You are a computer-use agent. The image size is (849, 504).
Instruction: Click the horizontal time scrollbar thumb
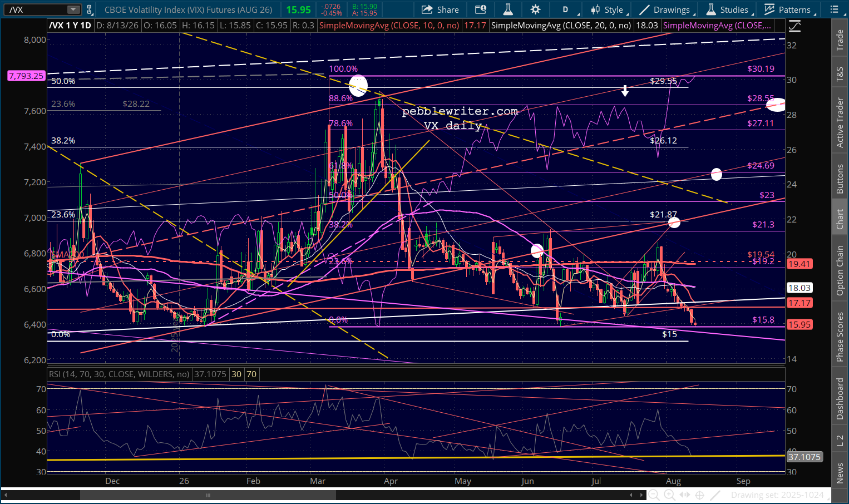[208, 495]
